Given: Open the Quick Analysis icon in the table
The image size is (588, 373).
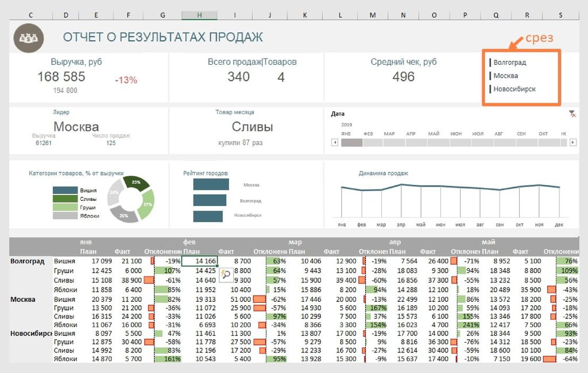Looking at the screenshot, I should tap(225, 274).
